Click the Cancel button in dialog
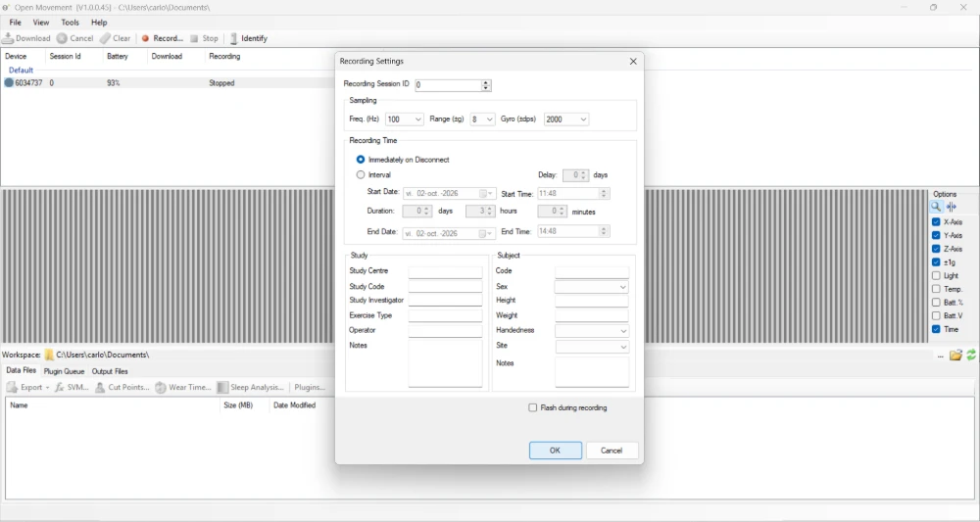The image size is (980, 522). (x=612, y=451)
